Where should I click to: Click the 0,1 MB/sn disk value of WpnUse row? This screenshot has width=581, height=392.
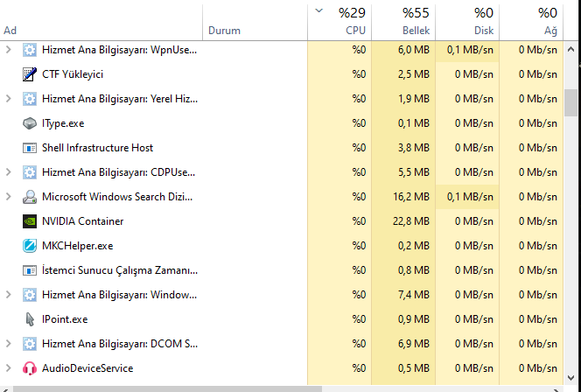point(470,50)
